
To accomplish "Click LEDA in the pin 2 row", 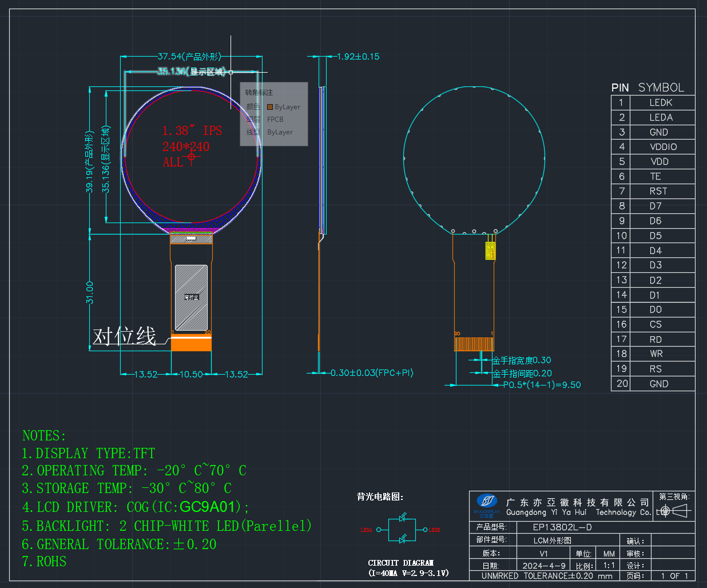I will 661,118.
